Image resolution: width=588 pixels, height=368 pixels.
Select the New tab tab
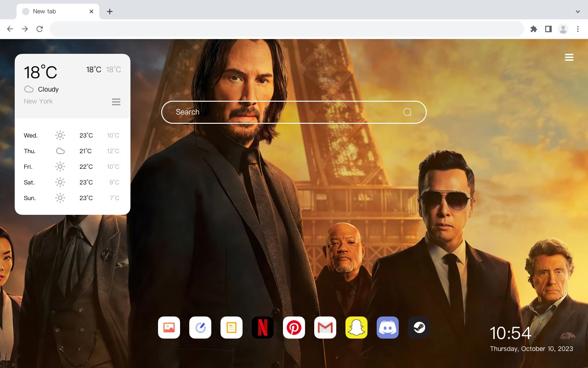point(58,11)
